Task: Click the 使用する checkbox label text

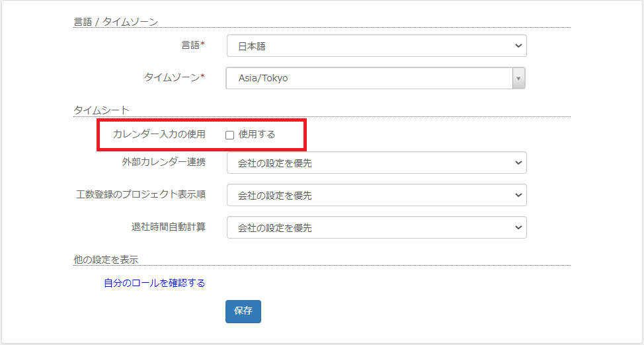Action: pos(257,134)
